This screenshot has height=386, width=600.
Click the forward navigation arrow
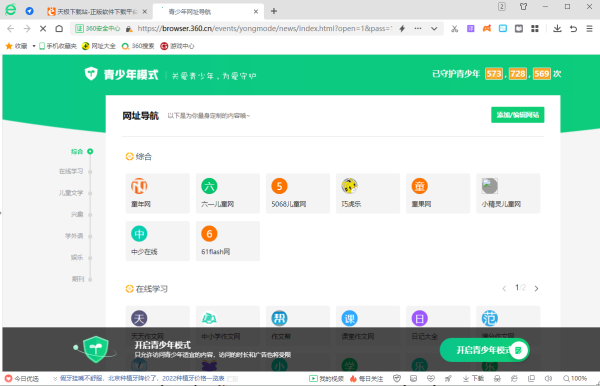click(x=27, y=29)
